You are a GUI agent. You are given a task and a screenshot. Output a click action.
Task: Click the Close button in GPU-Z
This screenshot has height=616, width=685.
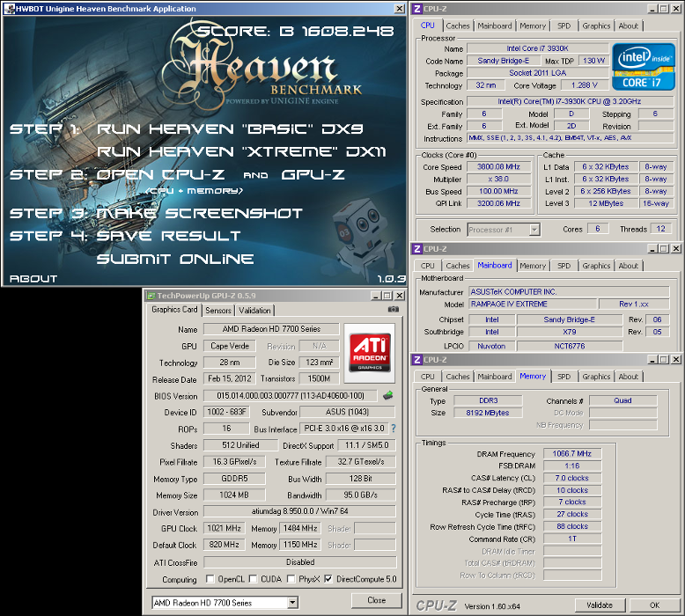377,600
